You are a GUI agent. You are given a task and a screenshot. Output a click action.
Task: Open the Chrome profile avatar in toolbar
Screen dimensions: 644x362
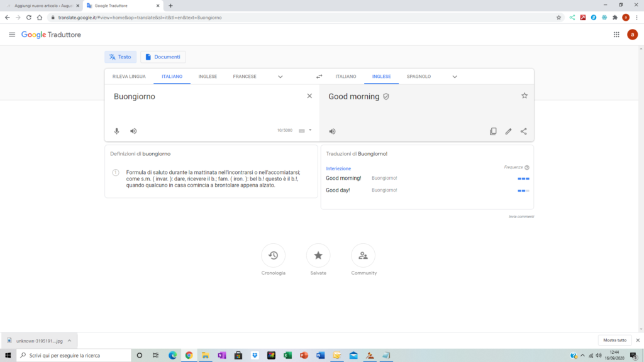coord(626,18)
